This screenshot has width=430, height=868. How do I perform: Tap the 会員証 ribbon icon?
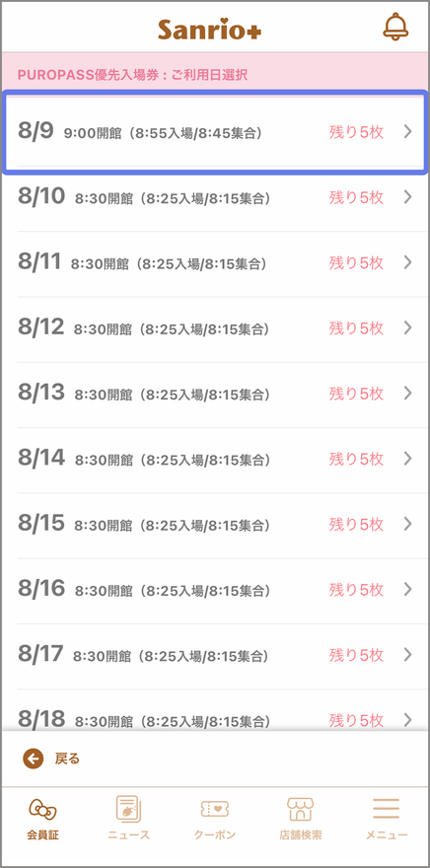42,811
